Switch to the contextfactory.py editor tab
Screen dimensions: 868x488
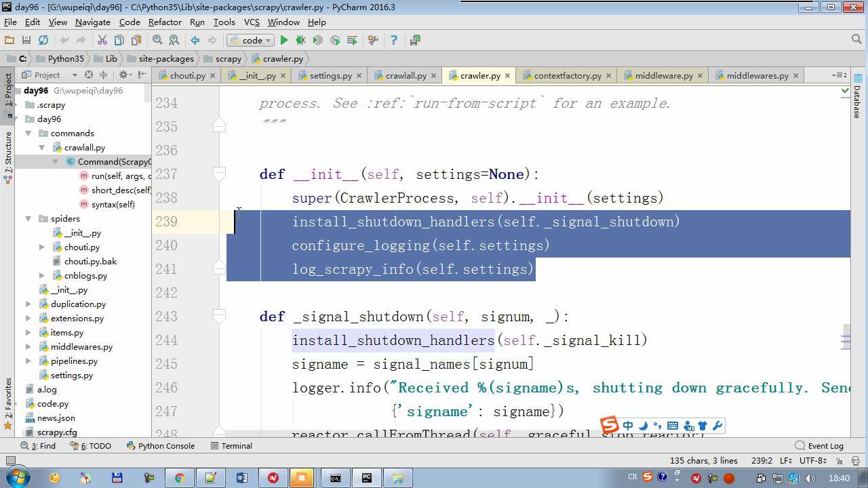(568, 75)
